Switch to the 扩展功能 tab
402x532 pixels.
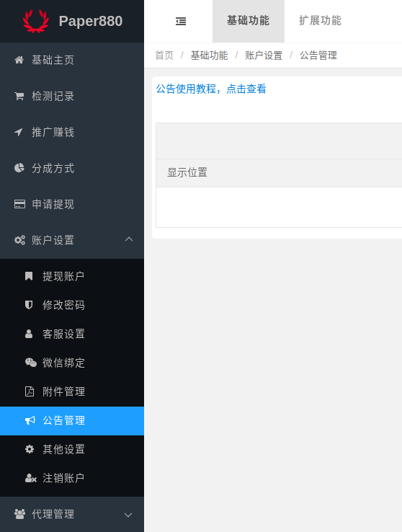point(320,21)
